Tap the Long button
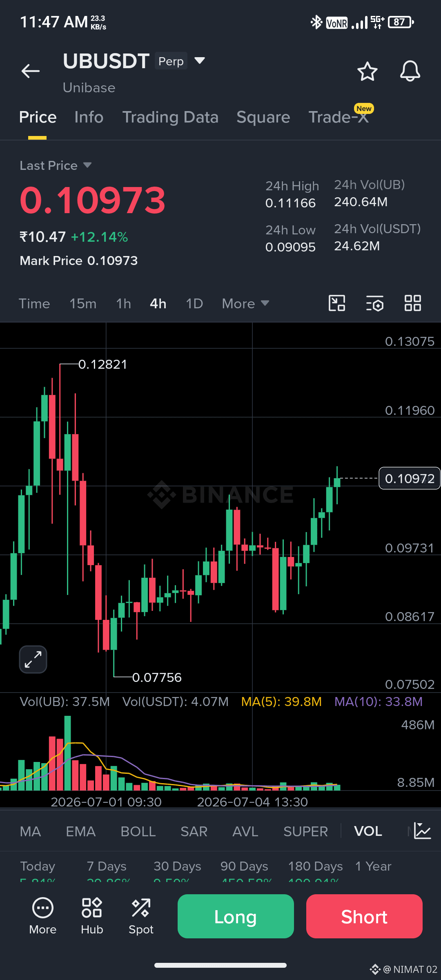 tap(236, 916)
